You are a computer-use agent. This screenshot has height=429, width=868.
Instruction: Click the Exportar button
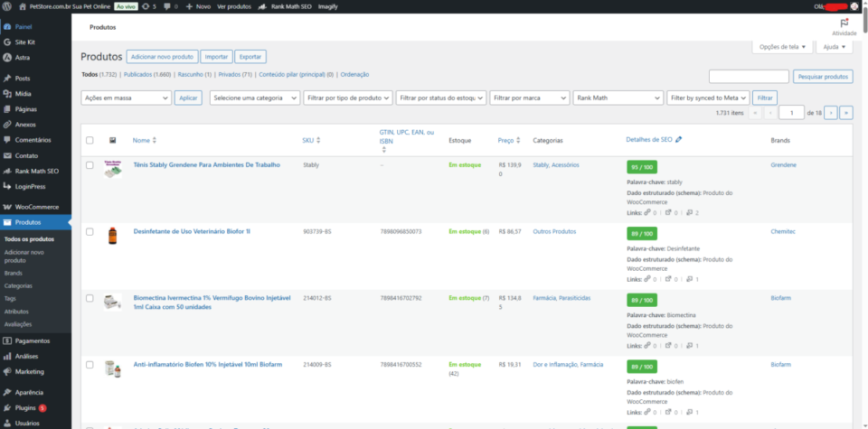(x=250, y=56)
